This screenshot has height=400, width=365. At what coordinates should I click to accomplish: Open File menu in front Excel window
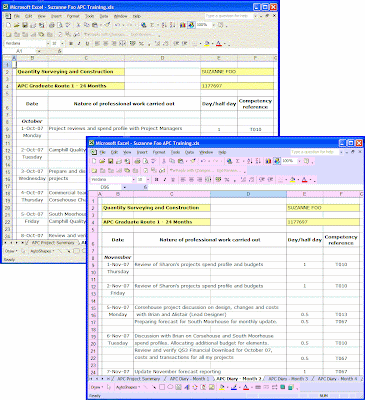click(x=102, y=152)
